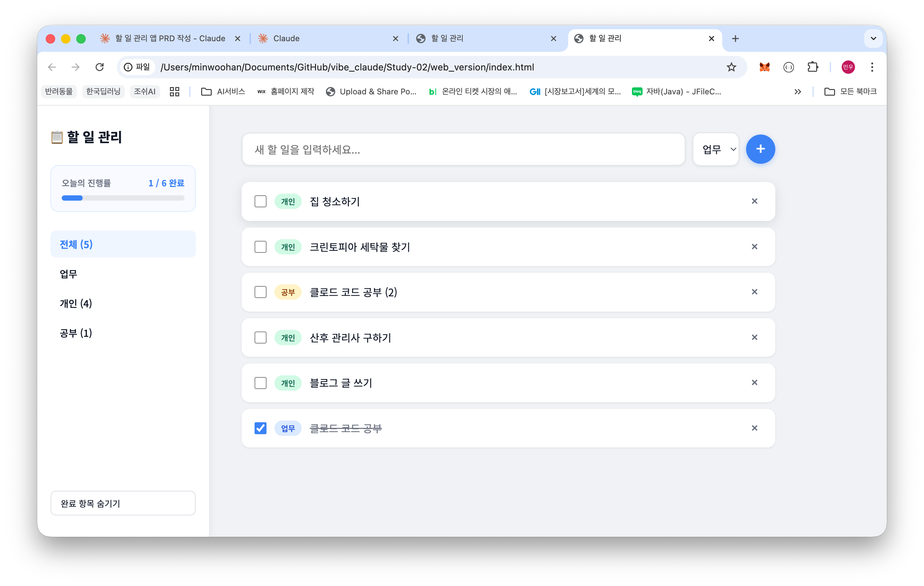Check the 크린토피아 세탁물 찾기 checkbox
924x586 pixels.
(261, 247)
